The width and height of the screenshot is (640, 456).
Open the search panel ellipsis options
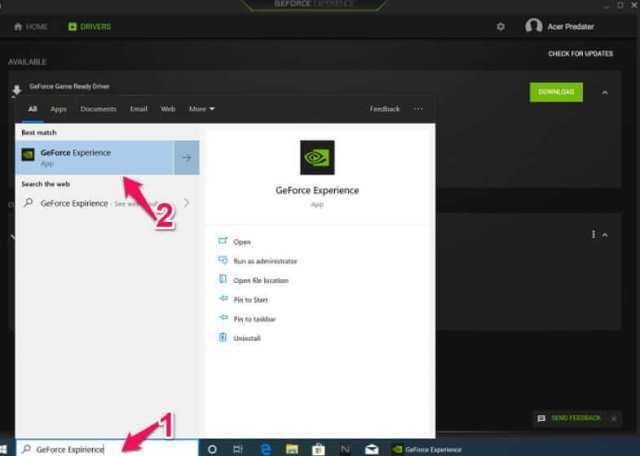418,109
